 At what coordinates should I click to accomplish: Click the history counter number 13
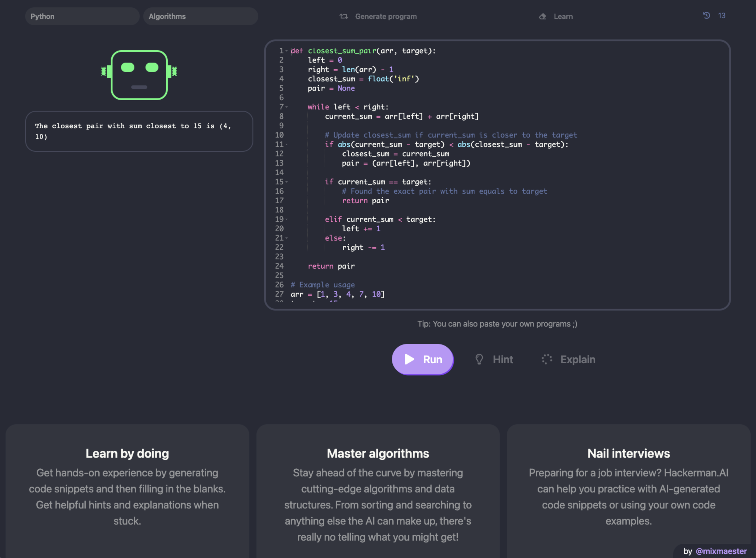(721, 16)
